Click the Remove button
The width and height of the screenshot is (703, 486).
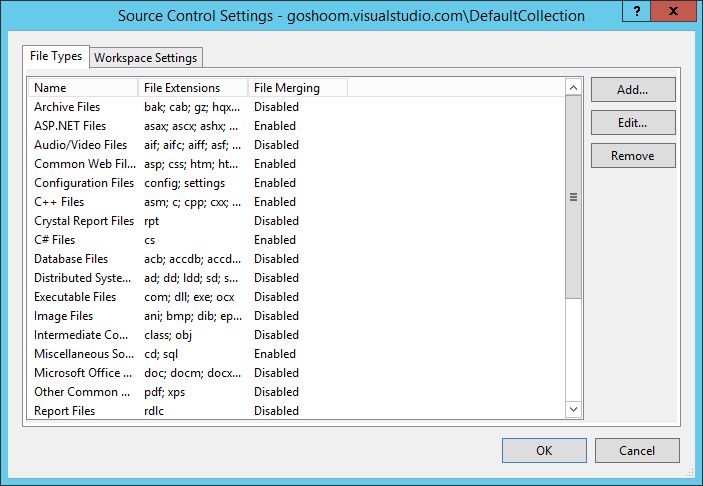click(633, 156)
